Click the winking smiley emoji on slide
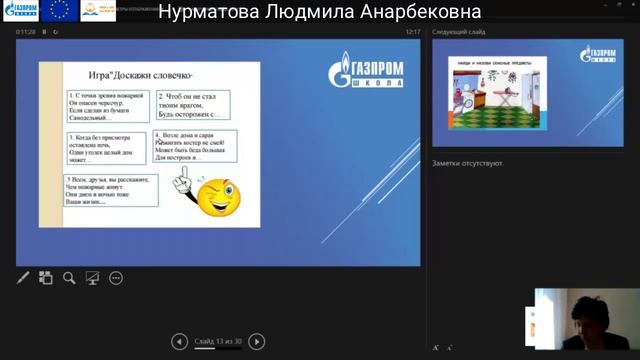This screenshot has width=640, height=360. [x=218, y=197]
